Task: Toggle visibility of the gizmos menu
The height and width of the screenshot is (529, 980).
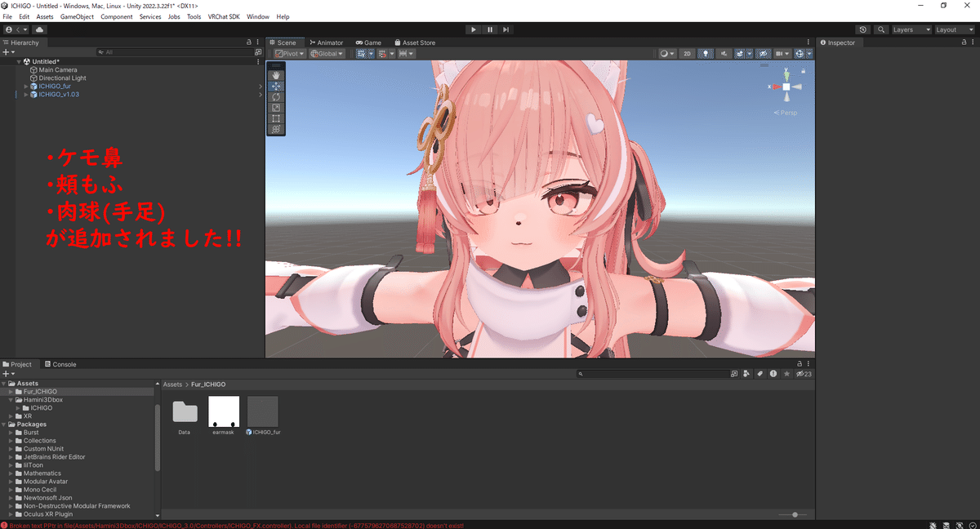Action: [799, 53]
